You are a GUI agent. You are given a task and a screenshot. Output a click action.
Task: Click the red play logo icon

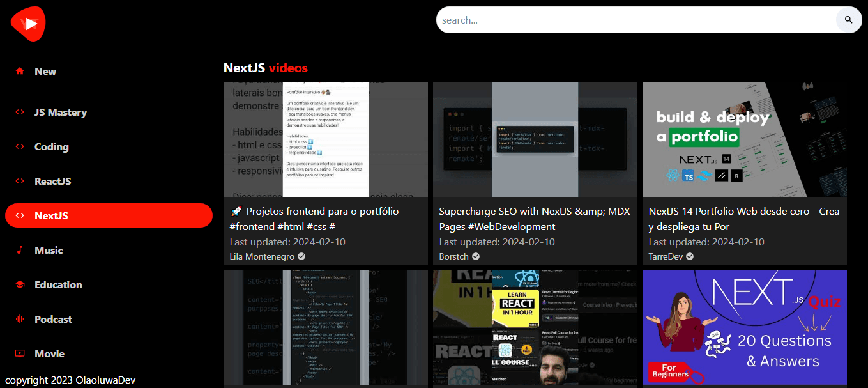click(x=28, y=24)
